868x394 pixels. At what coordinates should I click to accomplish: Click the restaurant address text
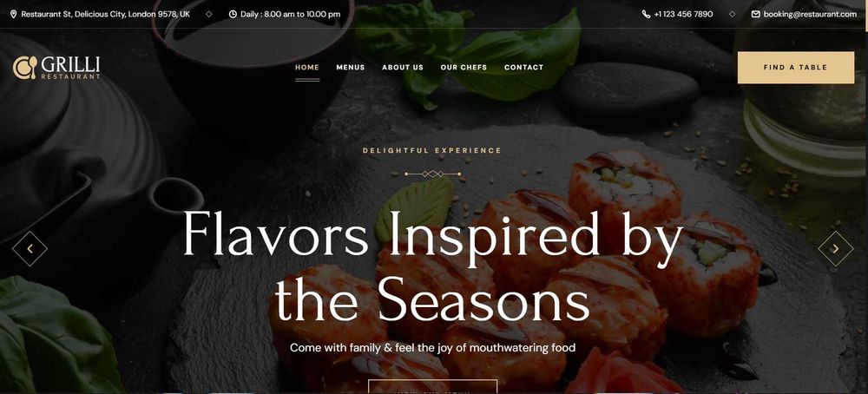[105, 15]
